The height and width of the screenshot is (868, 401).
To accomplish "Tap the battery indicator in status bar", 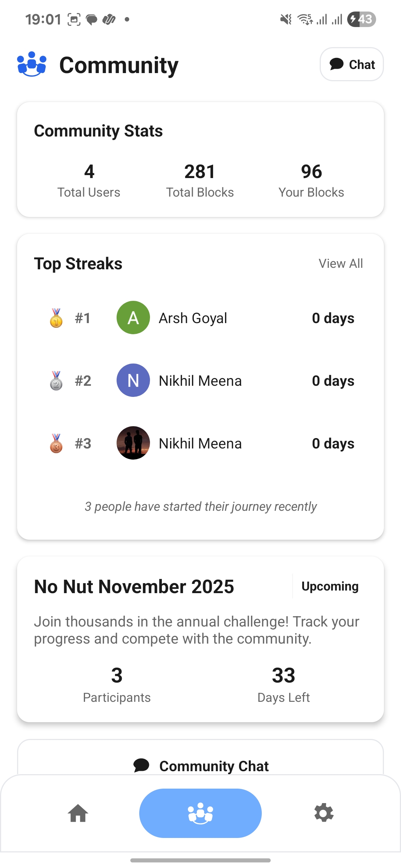I will coord(361,19).
